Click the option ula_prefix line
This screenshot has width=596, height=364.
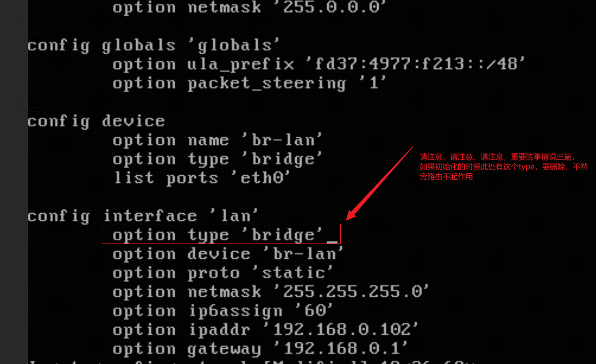click(319, 64)
